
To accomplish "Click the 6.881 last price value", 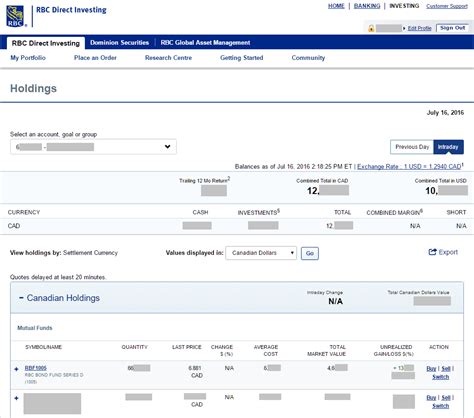I will tap(195, 368).
